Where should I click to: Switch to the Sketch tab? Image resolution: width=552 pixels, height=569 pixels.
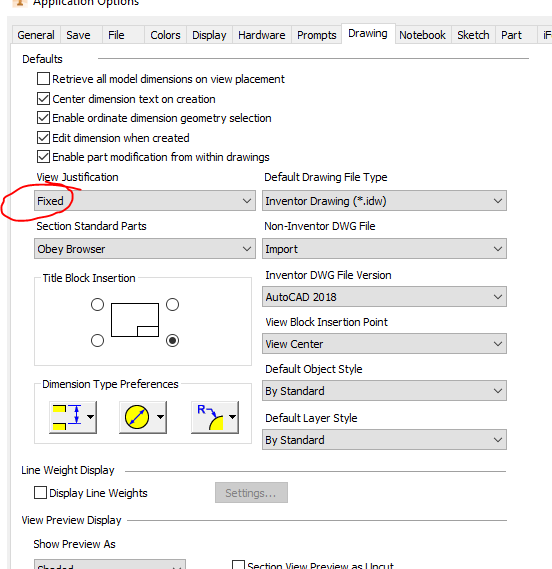[x=473, y=35]
